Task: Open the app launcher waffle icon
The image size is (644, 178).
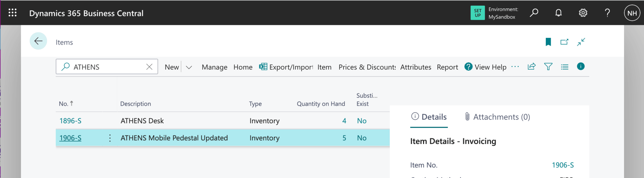Action: (13, 13)
